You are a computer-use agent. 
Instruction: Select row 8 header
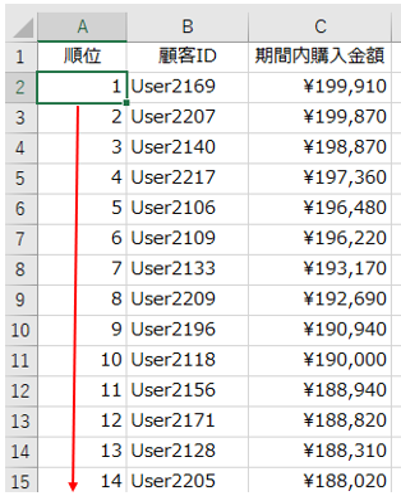[21, 269]
